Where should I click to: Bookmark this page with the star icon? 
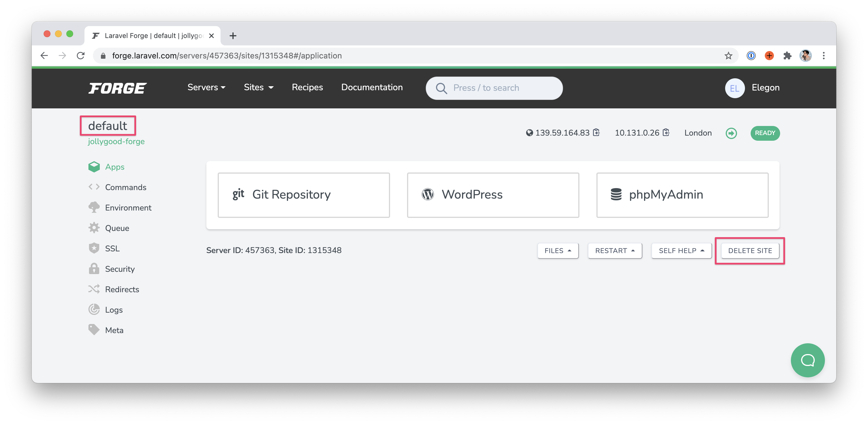728,56
